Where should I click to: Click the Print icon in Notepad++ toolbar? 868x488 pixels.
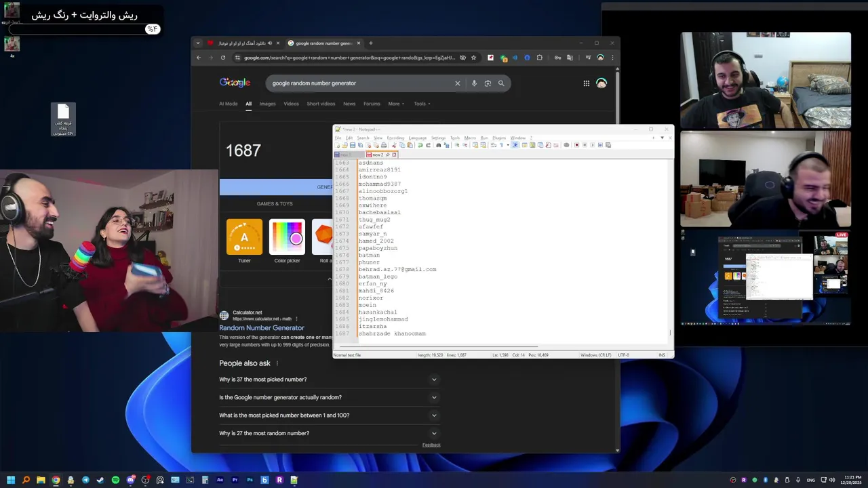coord(384,145)
